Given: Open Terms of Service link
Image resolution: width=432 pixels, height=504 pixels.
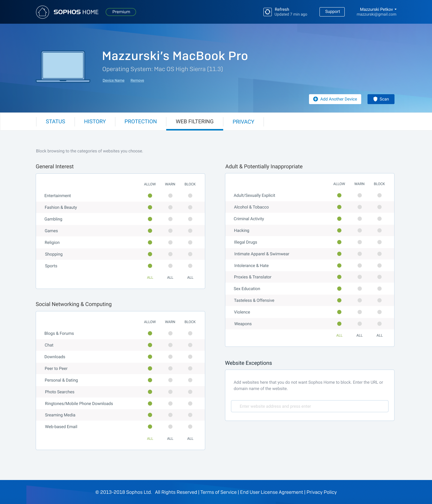Looking at the screenshot, I should point(218,492).
